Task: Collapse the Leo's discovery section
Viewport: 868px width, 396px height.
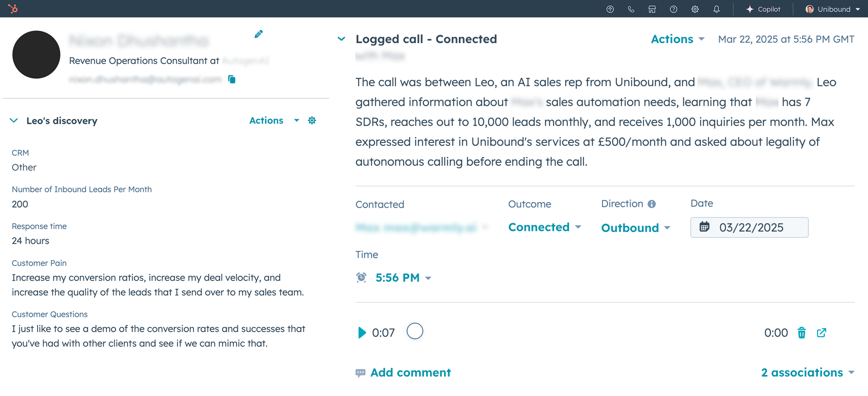Action: coord(14,121)
